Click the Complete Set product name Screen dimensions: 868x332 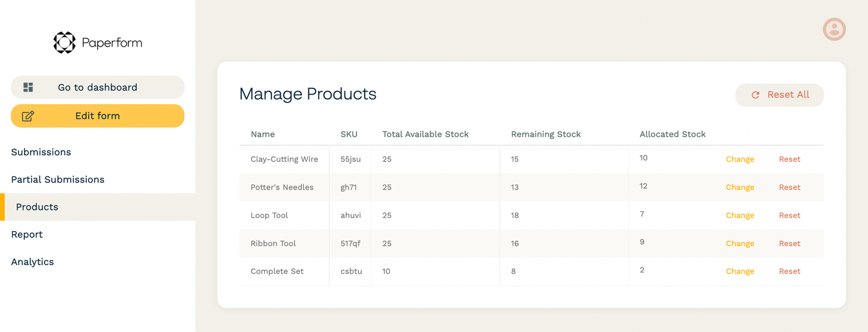(277, 271)
